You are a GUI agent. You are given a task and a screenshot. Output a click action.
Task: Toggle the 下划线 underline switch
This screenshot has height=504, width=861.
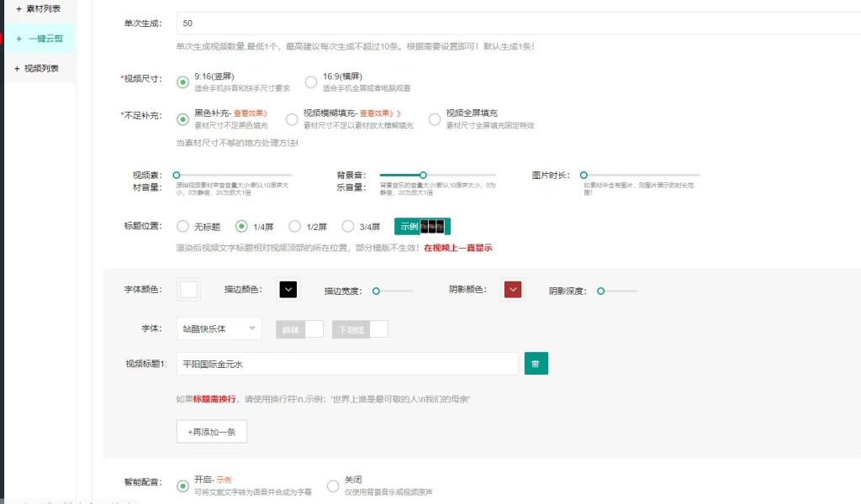tap(360, 329)
